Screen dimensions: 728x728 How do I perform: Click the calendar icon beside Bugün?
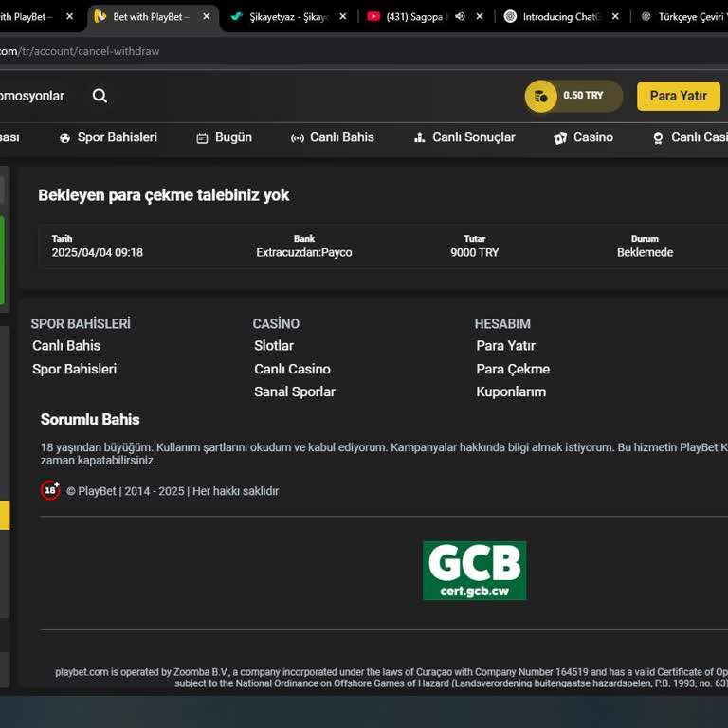click(202, 138)
